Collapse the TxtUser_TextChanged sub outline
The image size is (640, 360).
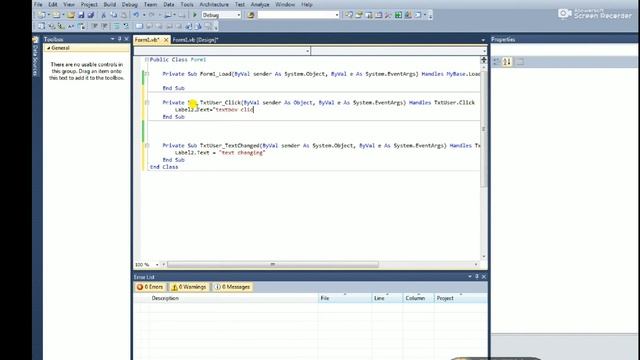coord(147,145)
